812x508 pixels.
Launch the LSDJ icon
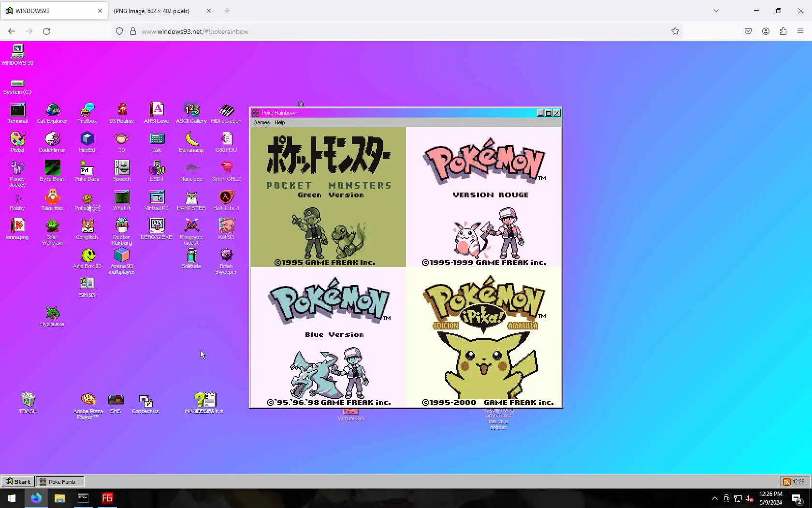(157, 172)
